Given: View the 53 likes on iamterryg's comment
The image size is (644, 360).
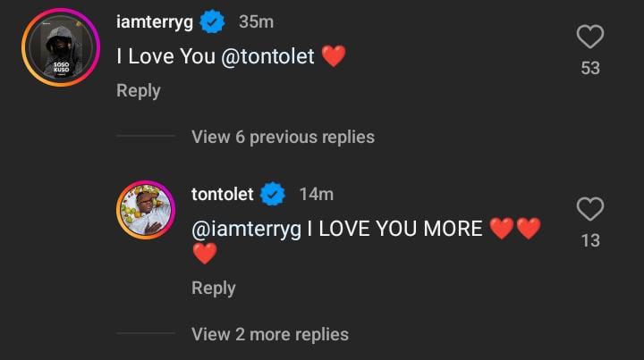Looking at the screenshot, I should click(590, 68).
